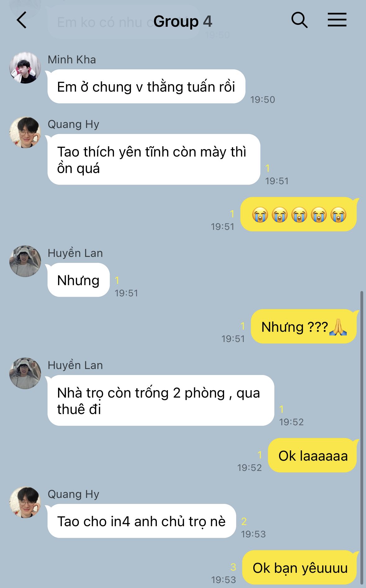
Task: Tap Quang Hy's avatar beside 'Tao cho in4'
Action: (x=25, y=502)
